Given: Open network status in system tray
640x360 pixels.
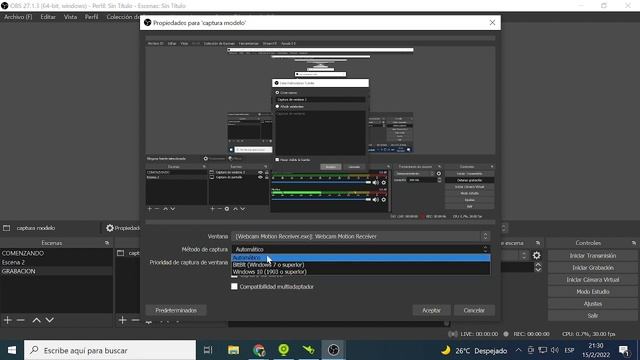Looking at the screenshot, I should coord(542,350).
